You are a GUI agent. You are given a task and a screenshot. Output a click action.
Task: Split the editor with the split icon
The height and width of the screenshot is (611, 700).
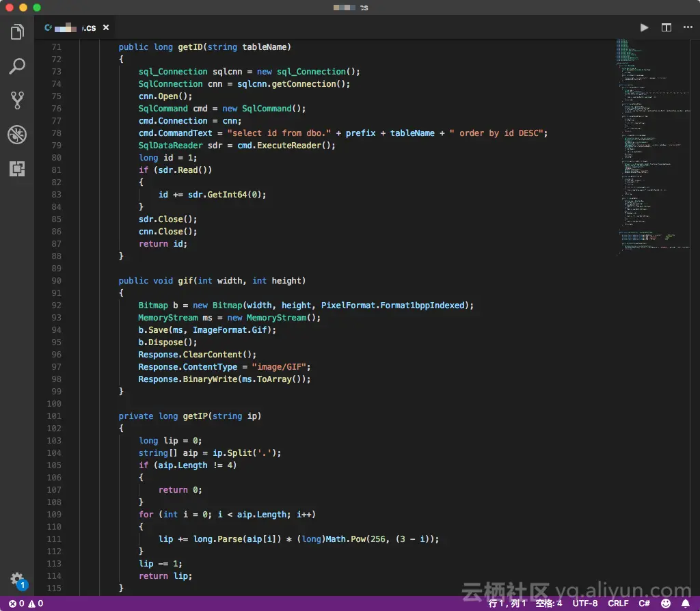[x=666, y=27]
